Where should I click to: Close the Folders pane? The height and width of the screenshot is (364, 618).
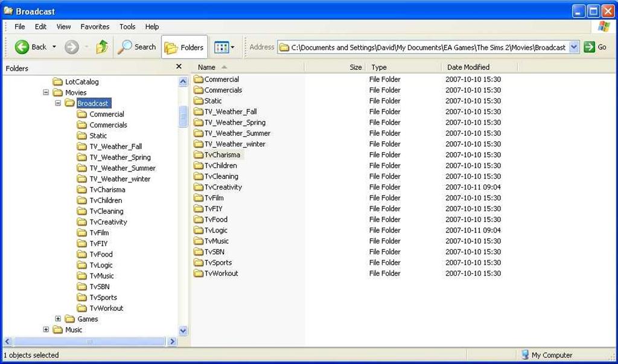[x=179, y=67]
